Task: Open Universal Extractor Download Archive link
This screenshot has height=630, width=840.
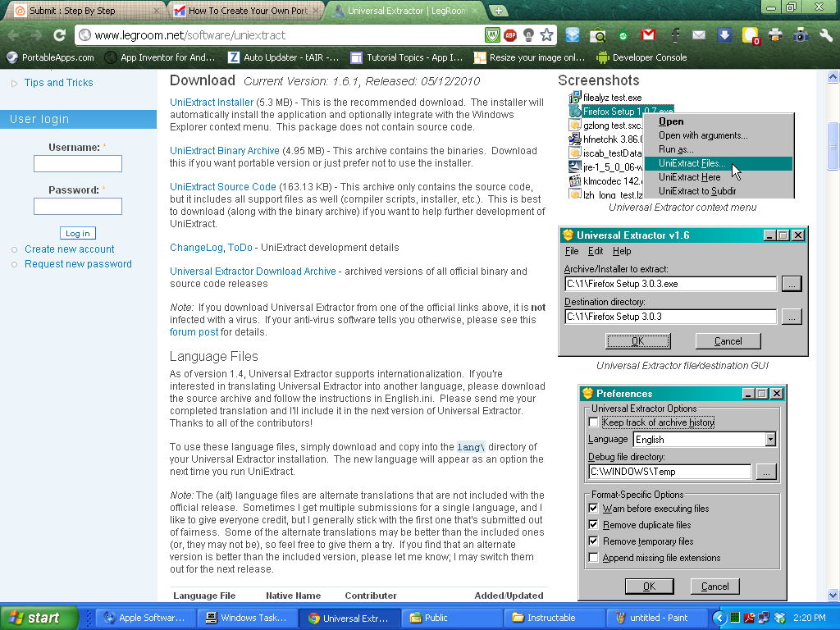Action: (x=253, y=272)
